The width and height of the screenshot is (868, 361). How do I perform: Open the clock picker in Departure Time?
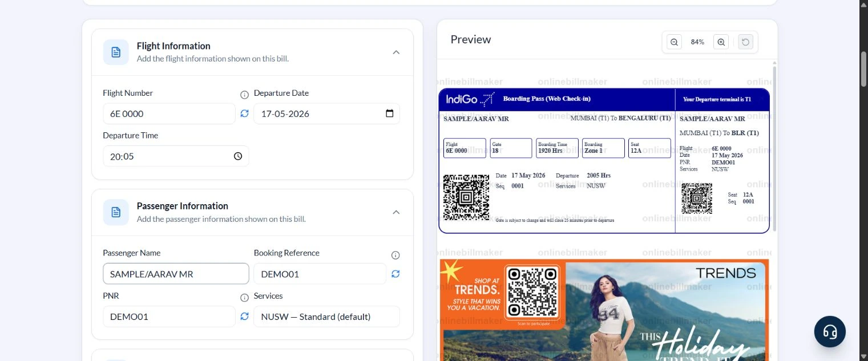[x=238, y=156]
